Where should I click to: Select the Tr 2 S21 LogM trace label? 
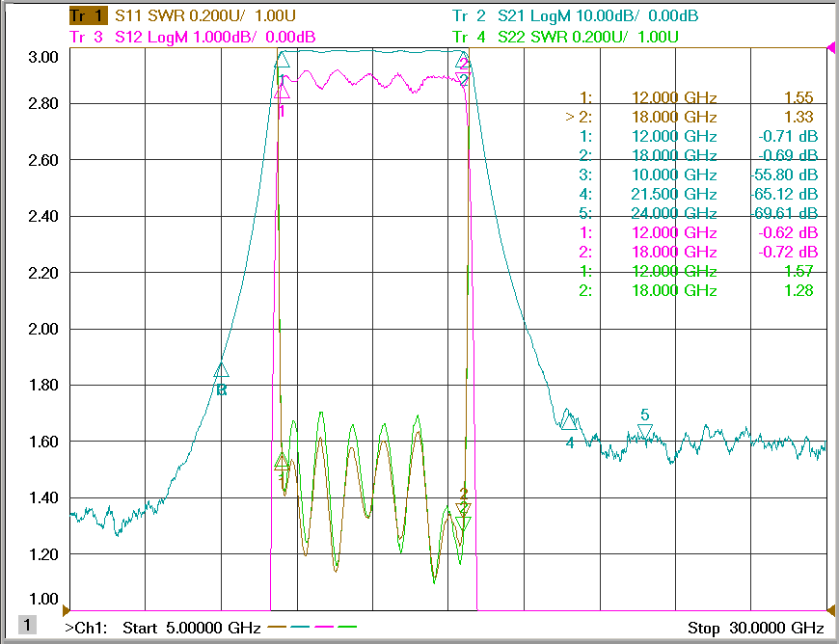575,15
